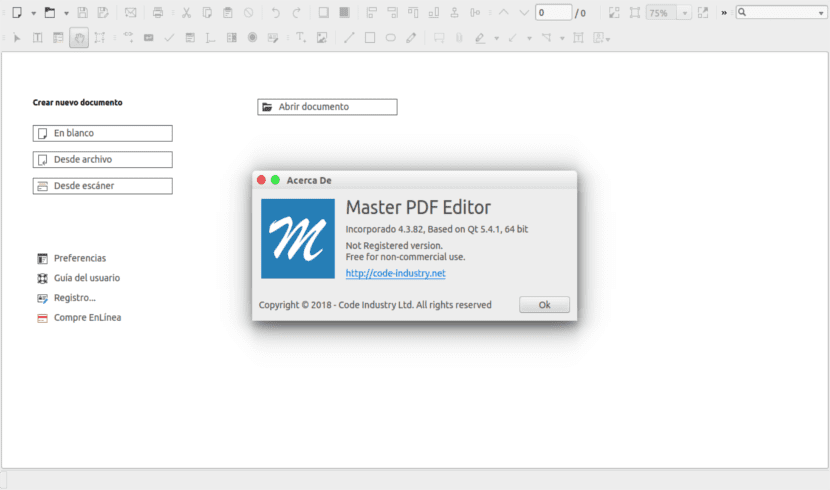
Task: Select the Ellipse drawing tool
Action: [x=391, y=38]
